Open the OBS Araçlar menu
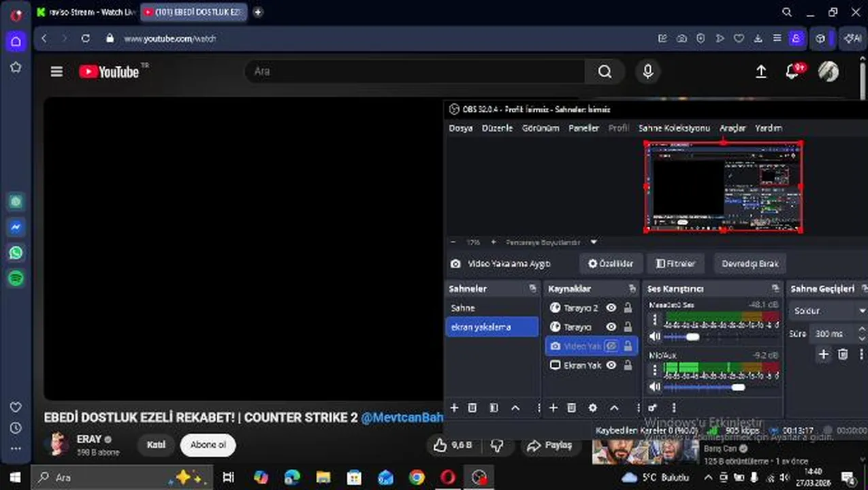This screenshot has height=490, width=868. click(x=733, y=128)
